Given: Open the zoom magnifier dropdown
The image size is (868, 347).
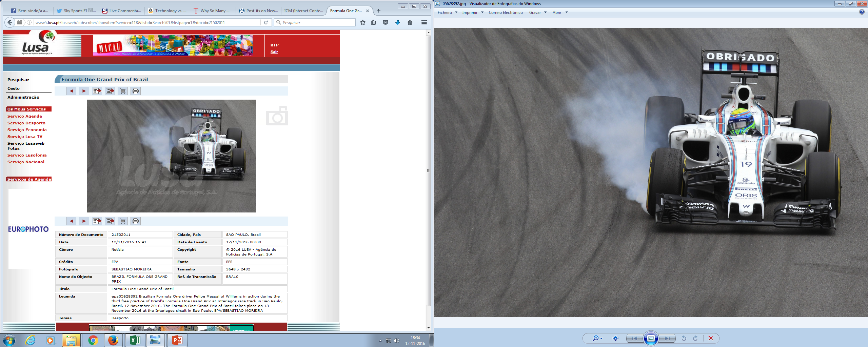Looking at the screenshot, I should coord(597,338).
